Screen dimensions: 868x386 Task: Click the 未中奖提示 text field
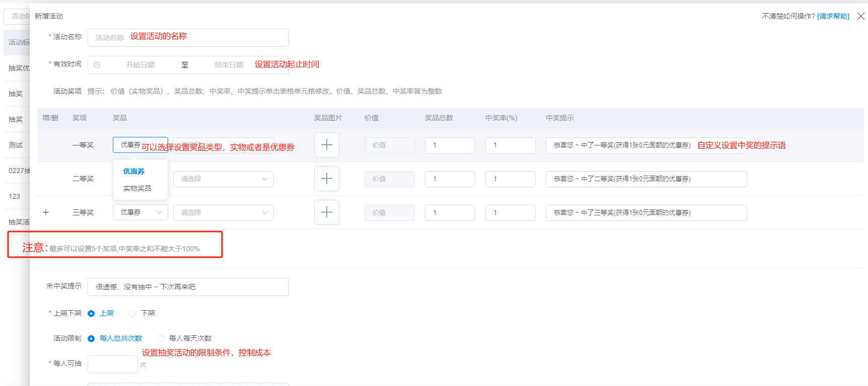coord(188,287)
